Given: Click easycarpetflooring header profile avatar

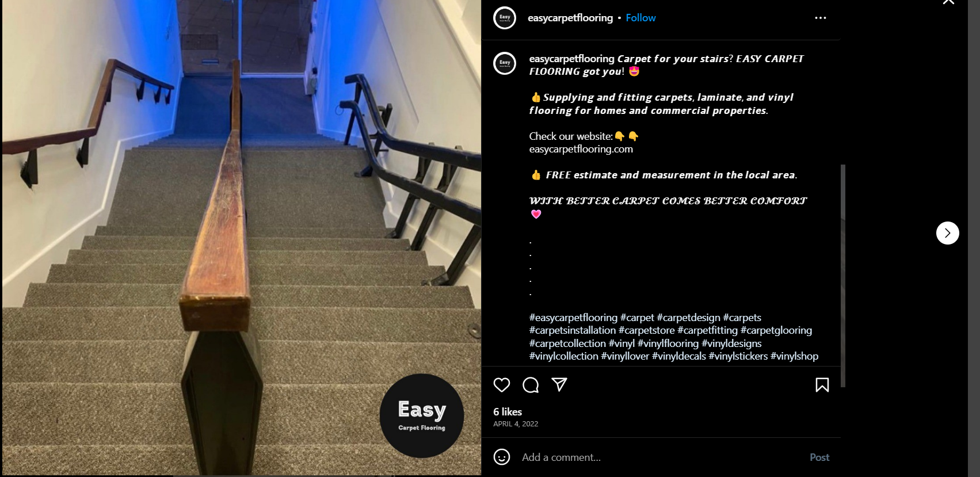Looking at the screenshot, I should 505,18.
